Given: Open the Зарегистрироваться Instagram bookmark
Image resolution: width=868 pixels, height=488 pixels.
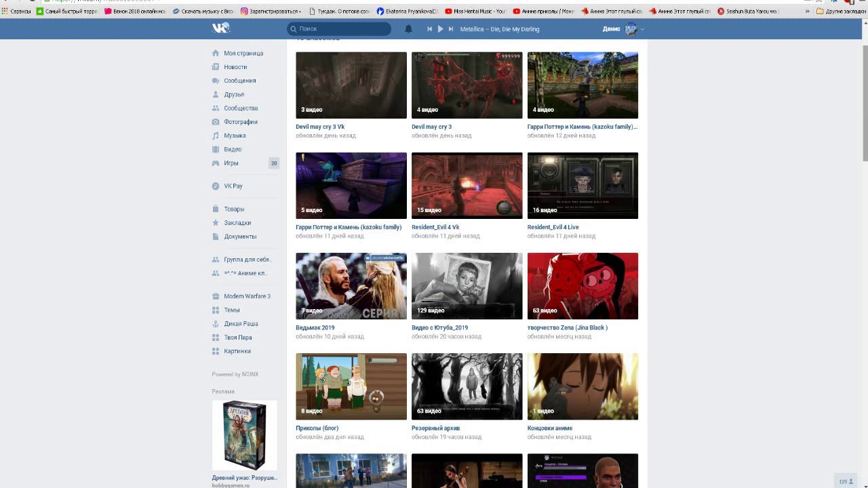Looking at the screenshot, I should tap(271, 12).
